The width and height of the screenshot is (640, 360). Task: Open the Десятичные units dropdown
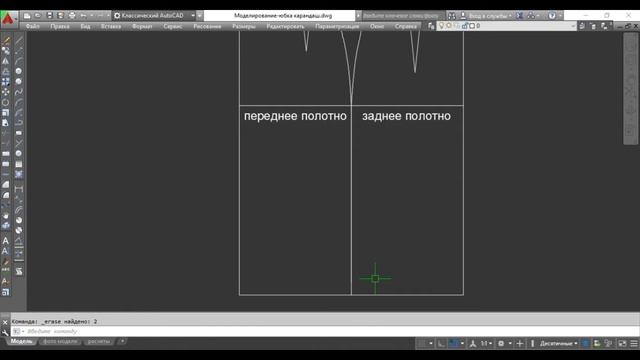(x=558, y=344)
